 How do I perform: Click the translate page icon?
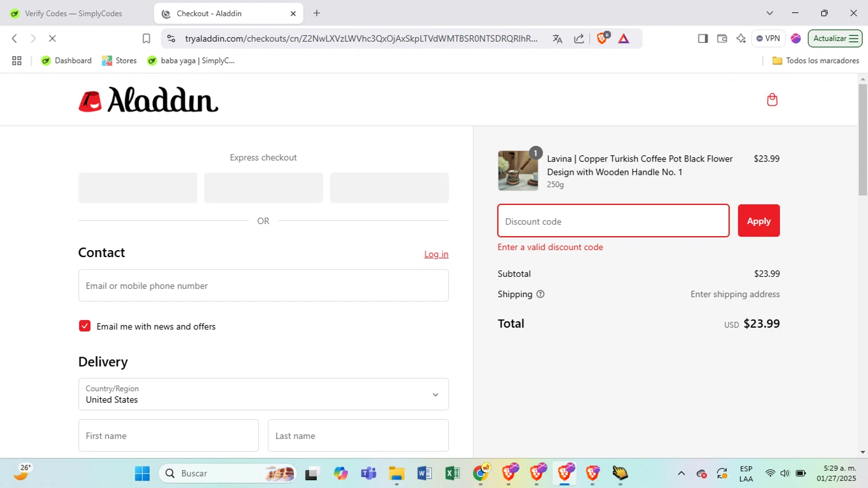click(x=557, y=38)
